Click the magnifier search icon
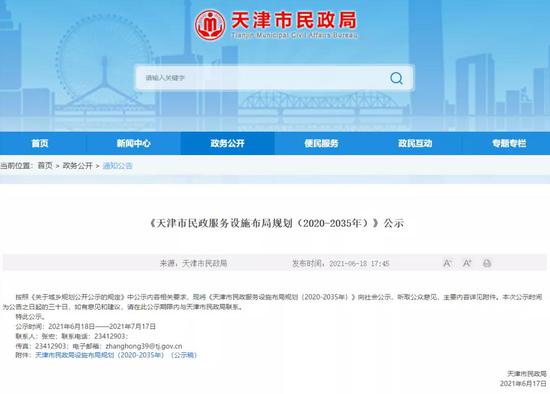The image size is (550, 394). (x=396, y=78)
